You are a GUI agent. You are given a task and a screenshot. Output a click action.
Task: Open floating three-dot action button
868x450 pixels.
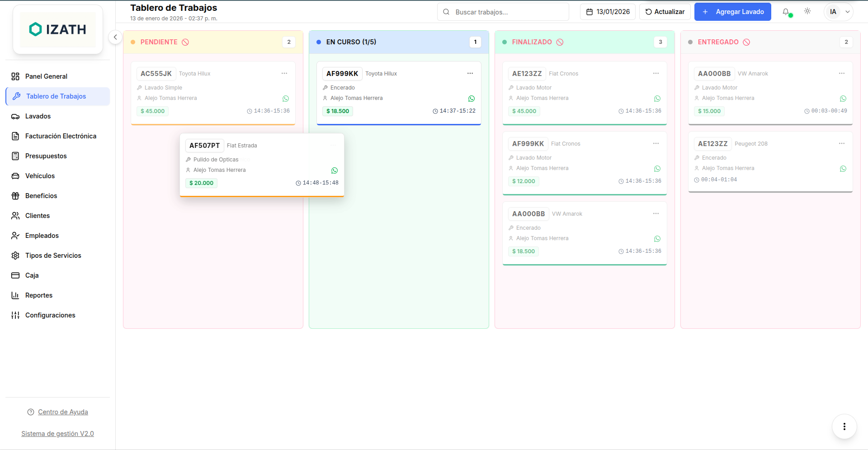coord(844,426)
